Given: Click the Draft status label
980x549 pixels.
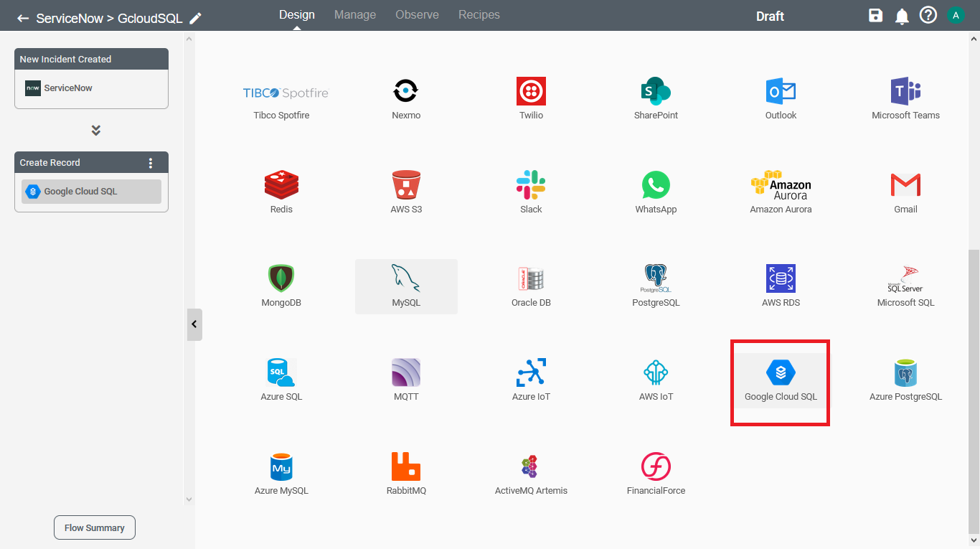Looking at the screenshot, I should click(770, 17).
